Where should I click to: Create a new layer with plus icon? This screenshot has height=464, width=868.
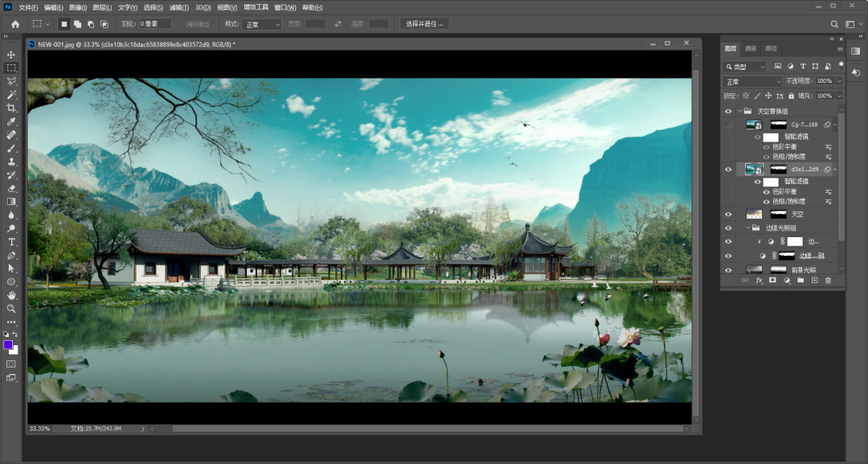pyautogui.click(x=814, y=281)
